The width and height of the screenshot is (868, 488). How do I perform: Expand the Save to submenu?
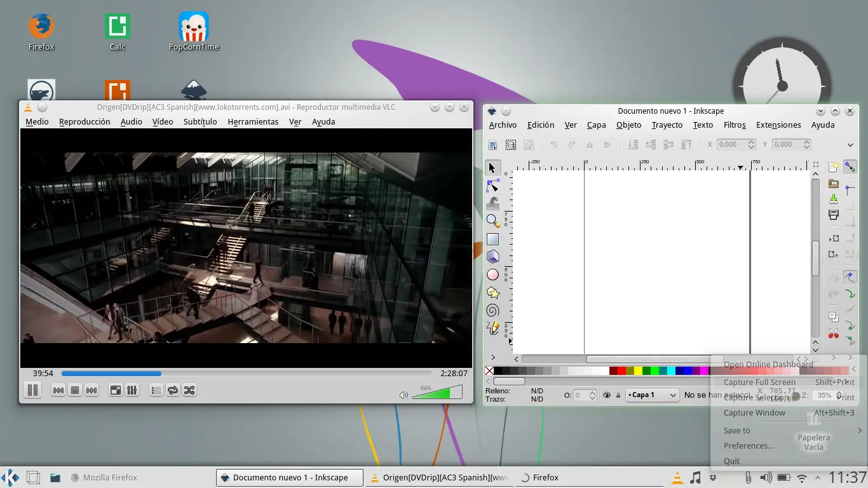pyautogui.click(x=792, y=430)
